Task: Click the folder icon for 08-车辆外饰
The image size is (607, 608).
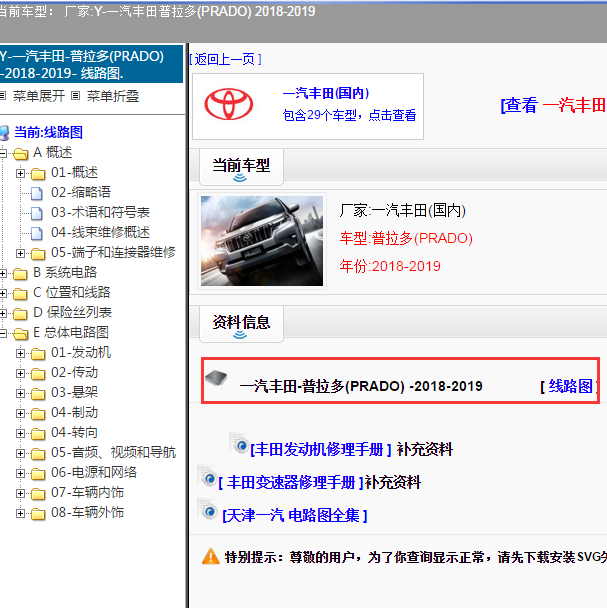Action: point(38,514)
